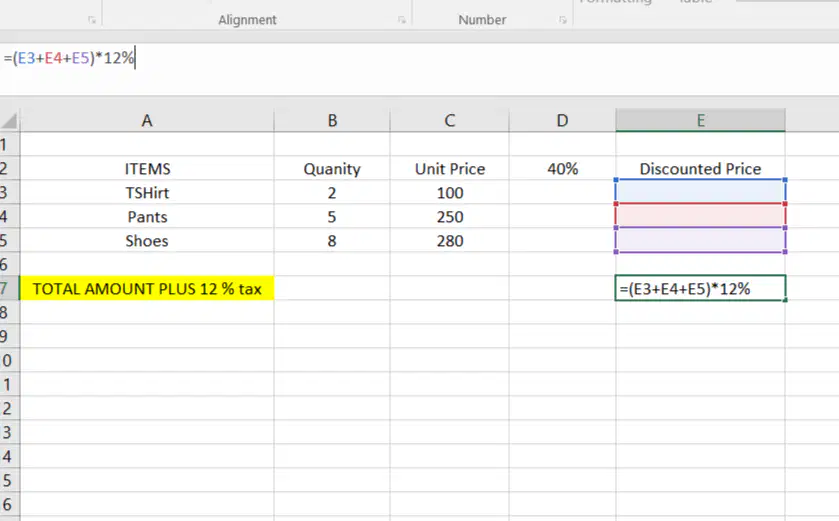
Task: Select the TSHirt cell
Action: pyautogui.click(x=147, y=193)
